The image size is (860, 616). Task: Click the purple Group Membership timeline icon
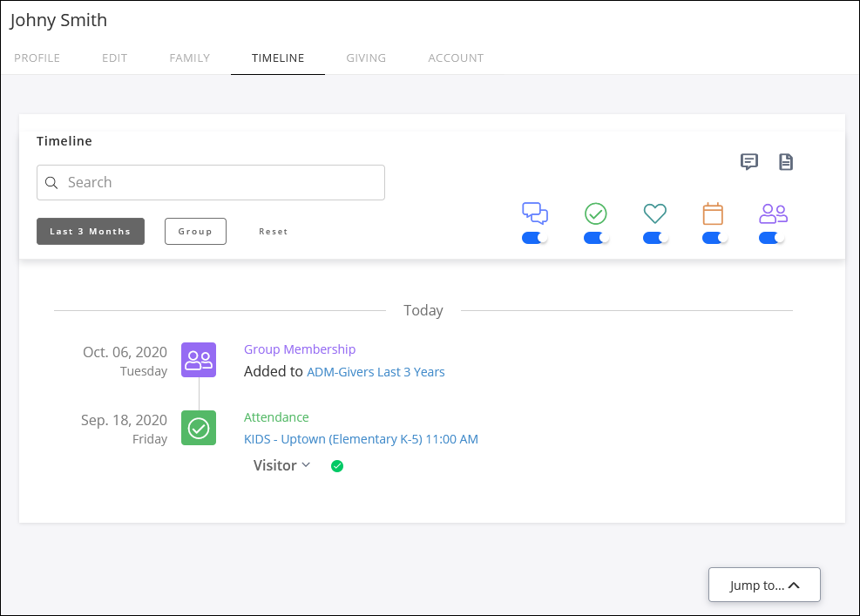coord(199,360)
